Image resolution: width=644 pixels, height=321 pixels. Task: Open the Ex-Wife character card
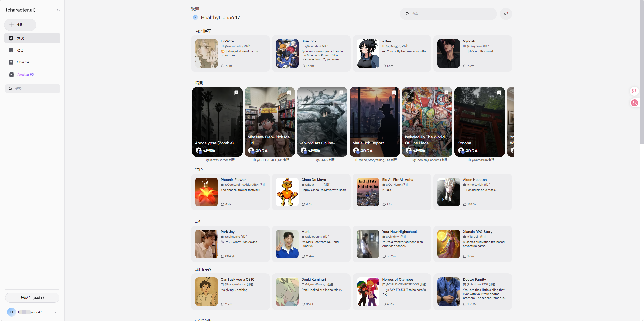pos(230,53)
